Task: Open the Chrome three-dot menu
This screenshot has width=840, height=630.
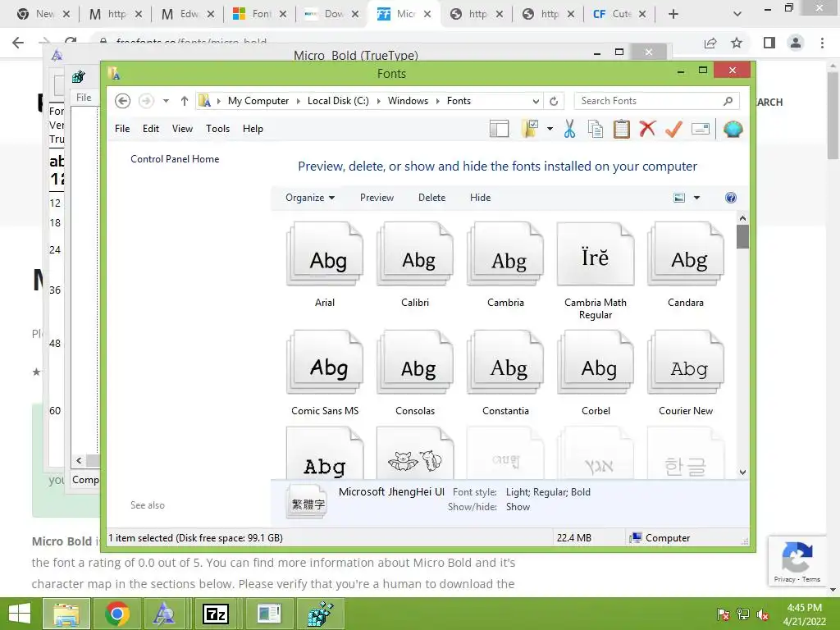Action: click(822, 43)
